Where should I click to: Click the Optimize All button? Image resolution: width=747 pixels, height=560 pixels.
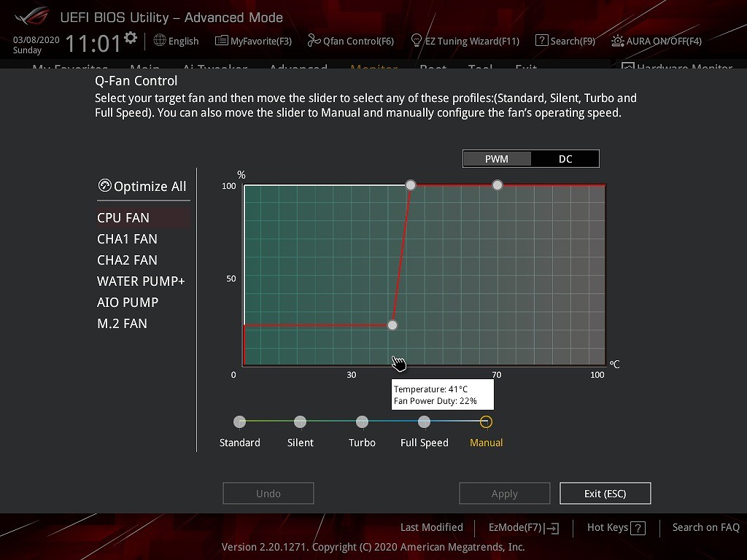pos(142,186)
